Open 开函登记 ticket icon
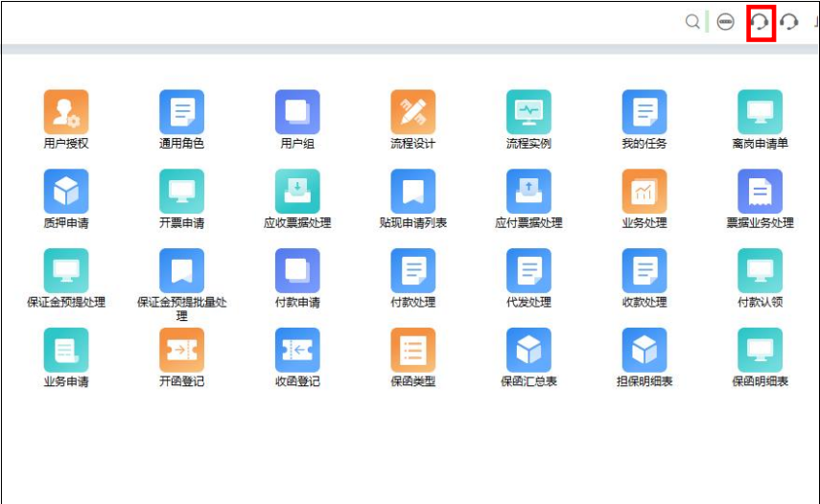Image resolution: width=820 pixels, height=504 pixels. point(181,350)
